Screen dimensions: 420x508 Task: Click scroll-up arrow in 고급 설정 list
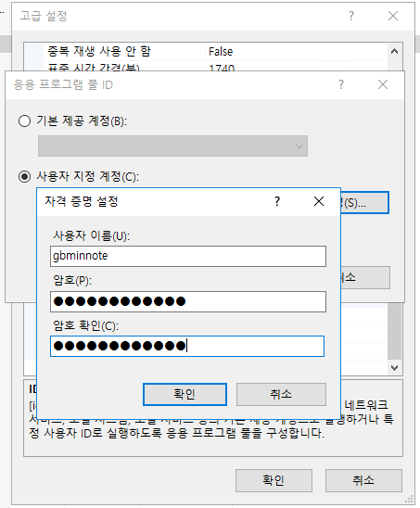pyautogui.click(x=394, y=52)
